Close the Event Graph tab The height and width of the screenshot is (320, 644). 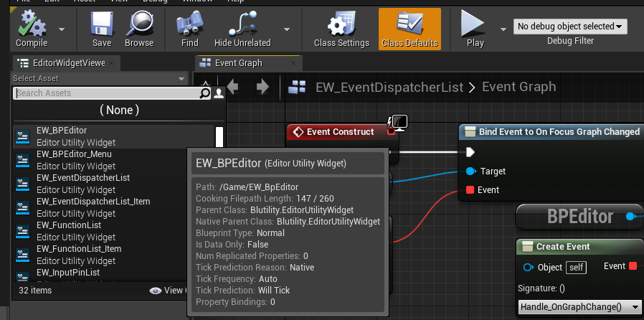coord(293,63)
